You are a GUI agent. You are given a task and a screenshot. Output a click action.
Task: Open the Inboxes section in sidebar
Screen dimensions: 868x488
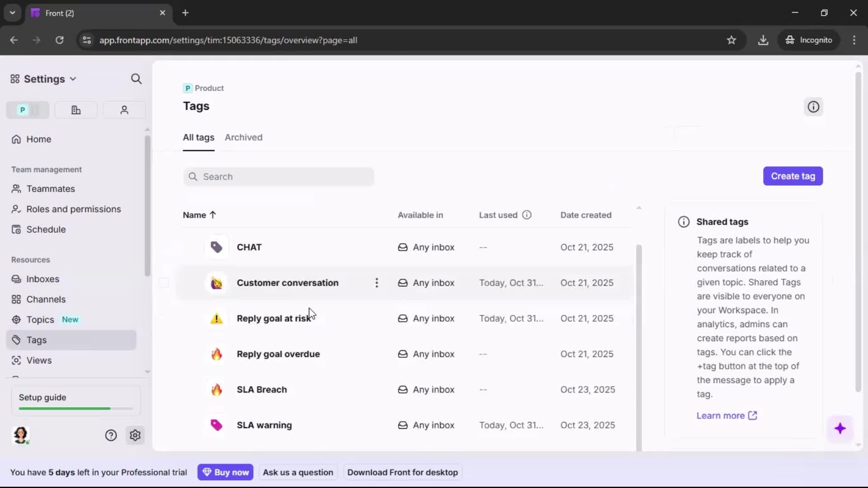pyautogui.click(x=42, y=279)
